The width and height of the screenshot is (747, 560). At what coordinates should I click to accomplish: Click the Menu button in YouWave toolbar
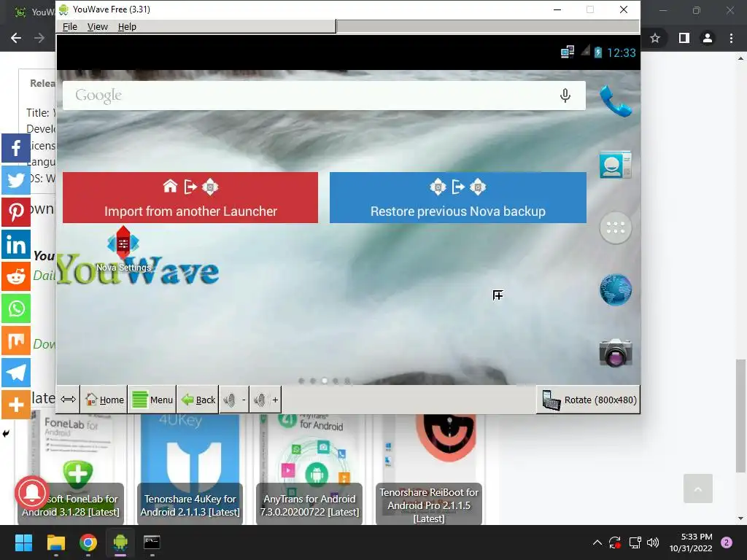pos(152,400)
